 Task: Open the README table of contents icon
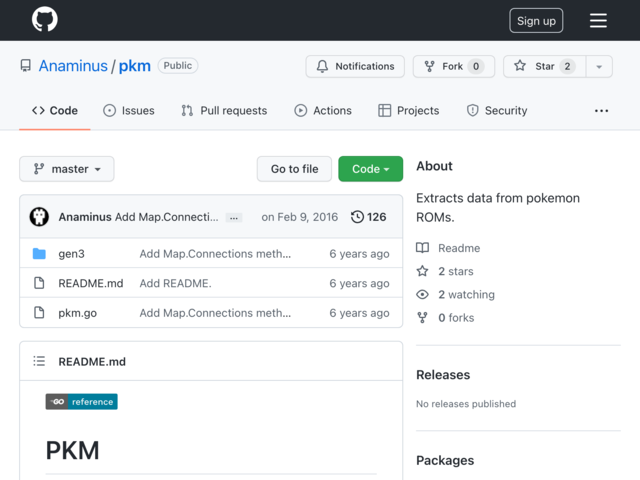click(x=39, y=361)
